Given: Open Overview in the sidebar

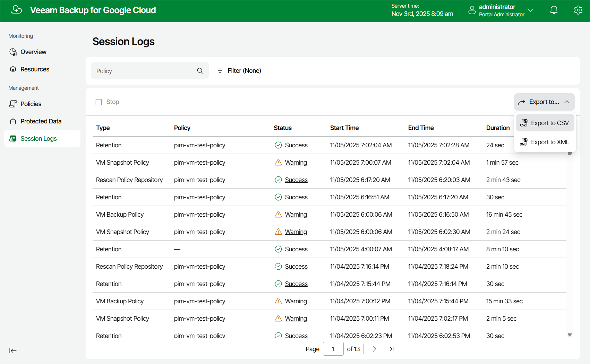Looking at the screenshot, I should (x=42, y=52).
